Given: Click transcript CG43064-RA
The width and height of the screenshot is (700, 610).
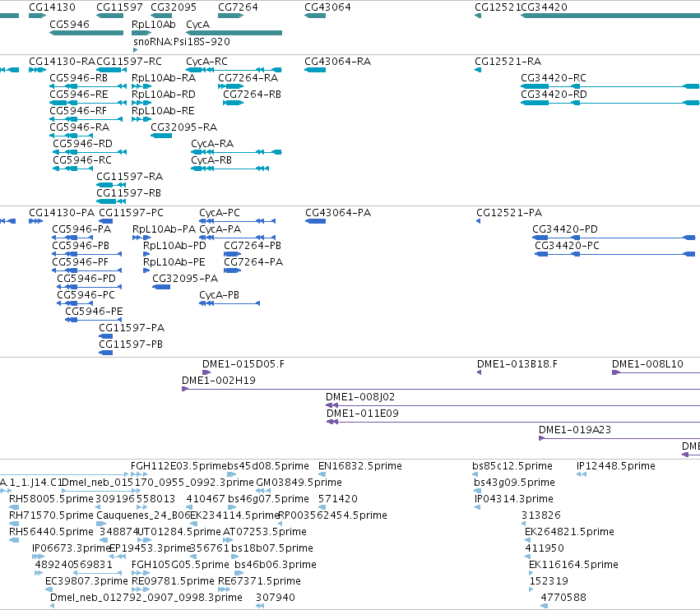Looking at the screenshot, I should (338, 61).
